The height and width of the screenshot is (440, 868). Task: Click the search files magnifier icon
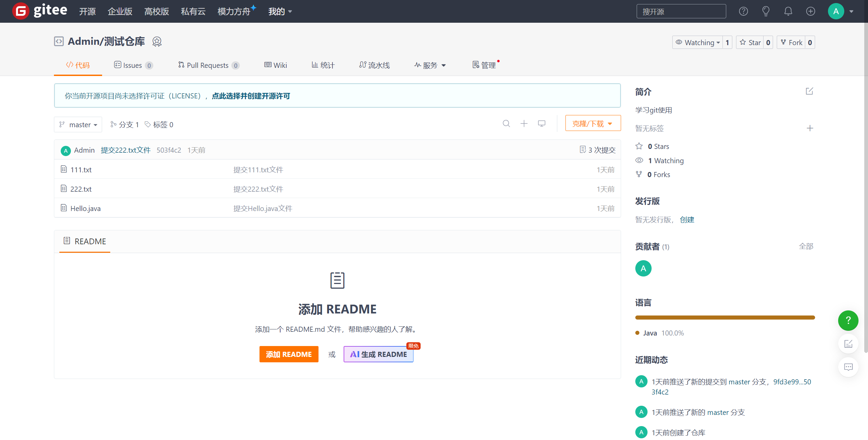point(506,123)
